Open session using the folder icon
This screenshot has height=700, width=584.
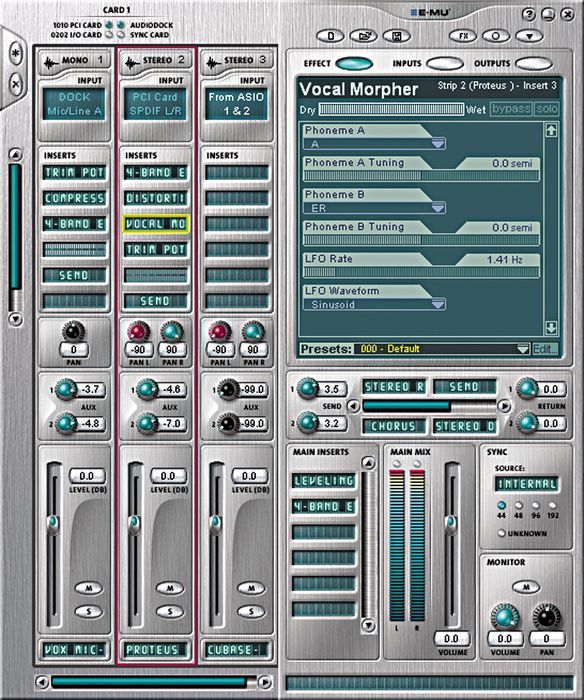tap(363, 36)
